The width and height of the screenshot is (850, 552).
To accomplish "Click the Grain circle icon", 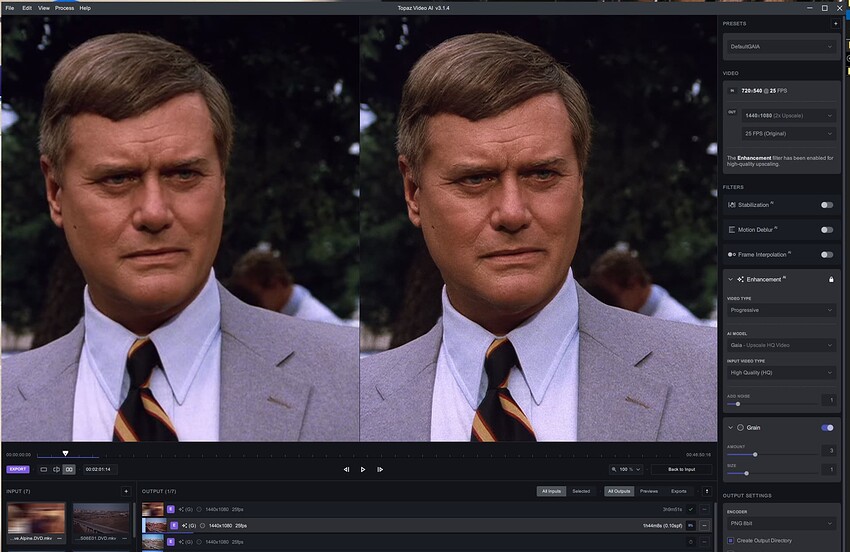I will click(740, 428).
